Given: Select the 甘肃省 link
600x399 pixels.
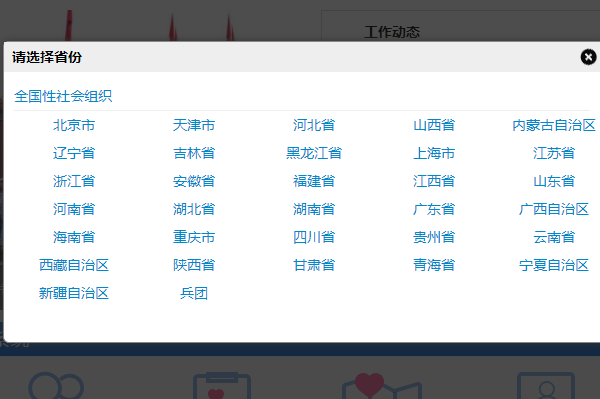Looking at the screenshot, I should pyautogui.click(x=314, y=265).
